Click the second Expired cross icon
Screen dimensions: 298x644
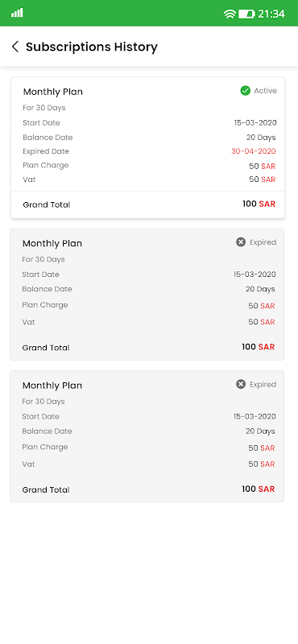pos(241,385)
